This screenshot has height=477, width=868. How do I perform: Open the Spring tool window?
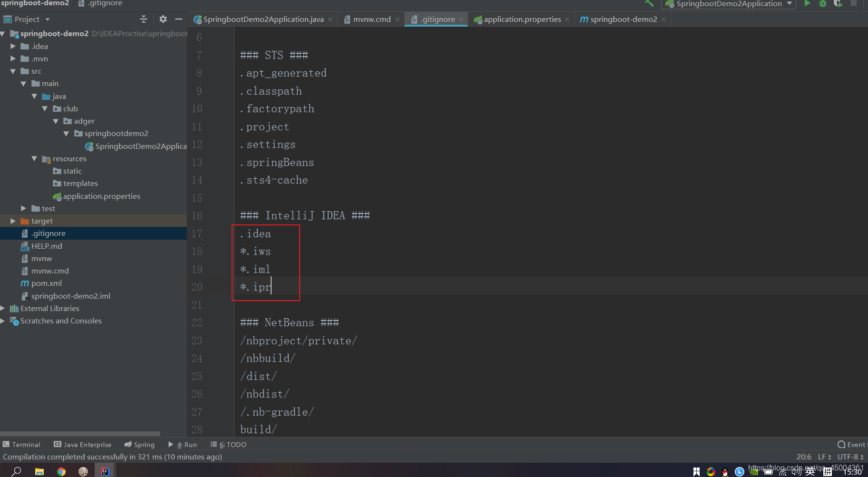(x=139, y=445)
